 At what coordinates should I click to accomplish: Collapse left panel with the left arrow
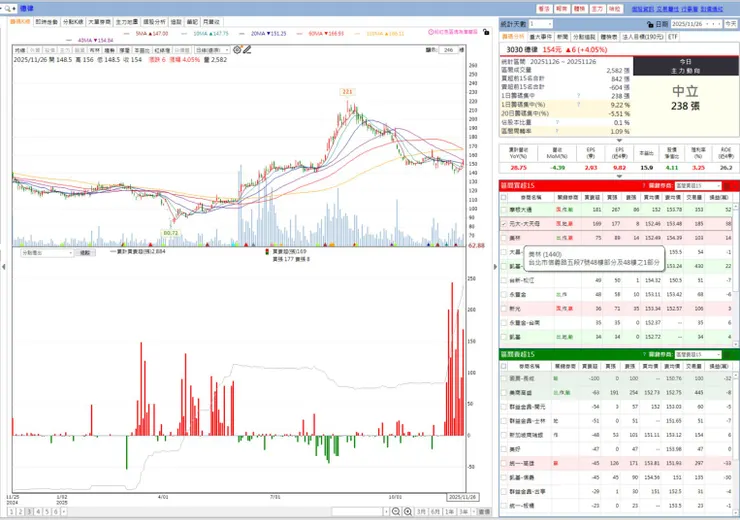(x=4, y=267)
